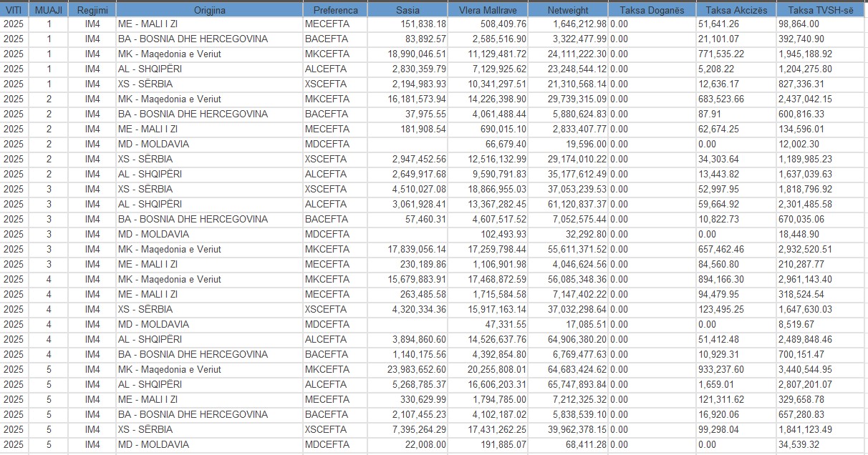Select the Sasia cell showing 151,838.18
868x455 pixels.
pyautogui.click(x=418, y=24)
